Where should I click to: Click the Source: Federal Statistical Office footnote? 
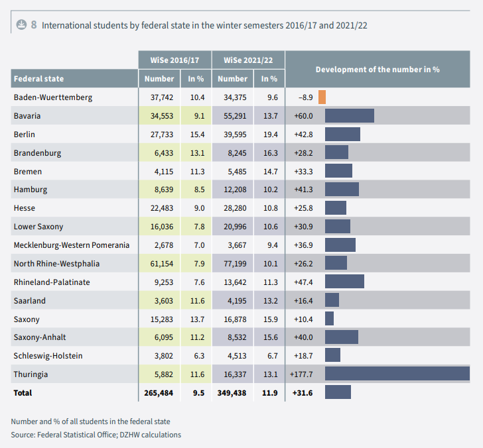pyautogui.click(x=96, y=435)
